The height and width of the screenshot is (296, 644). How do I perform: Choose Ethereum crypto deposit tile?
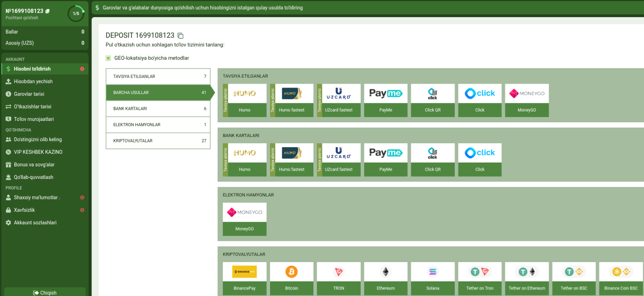386,278
